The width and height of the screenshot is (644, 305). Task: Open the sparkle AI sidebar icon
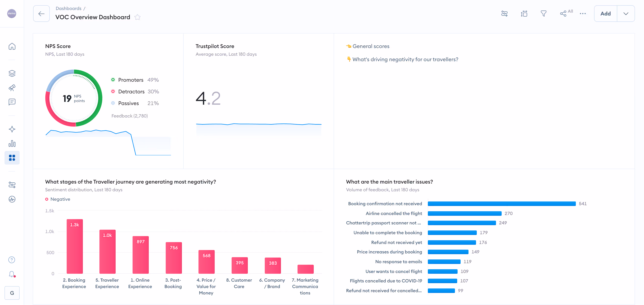click(x=12, y=129)
